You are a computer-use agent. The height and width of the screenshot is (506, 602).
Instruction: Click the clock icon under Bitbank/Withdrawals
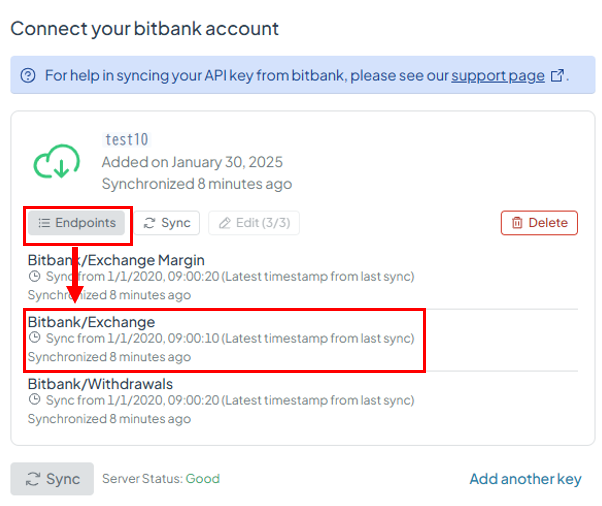click(x=35, y=400)
